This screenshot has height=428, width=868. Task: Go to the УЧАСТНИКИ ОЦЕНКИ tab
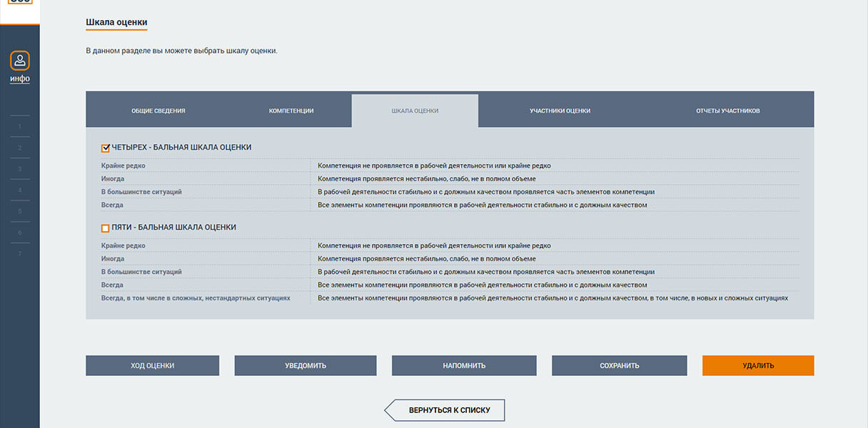pos(560,111)
